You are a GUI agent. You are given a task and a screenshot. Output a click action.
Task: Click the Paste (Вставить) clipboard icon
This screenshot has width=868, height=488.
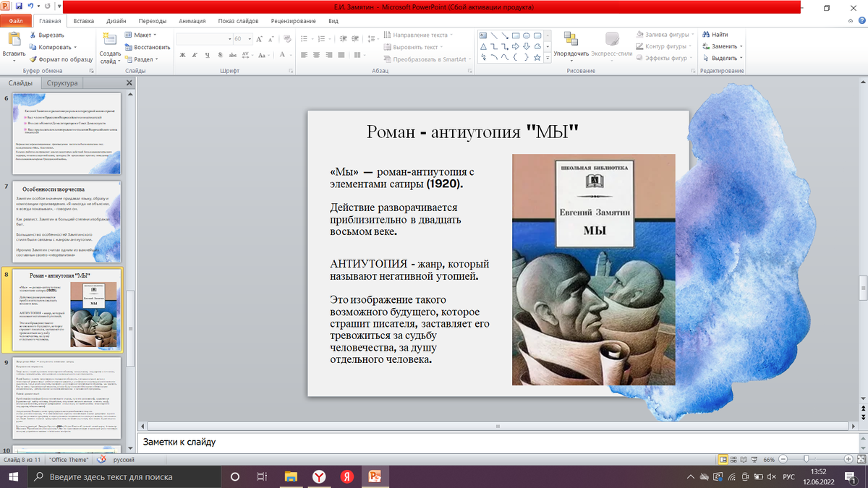14,40
